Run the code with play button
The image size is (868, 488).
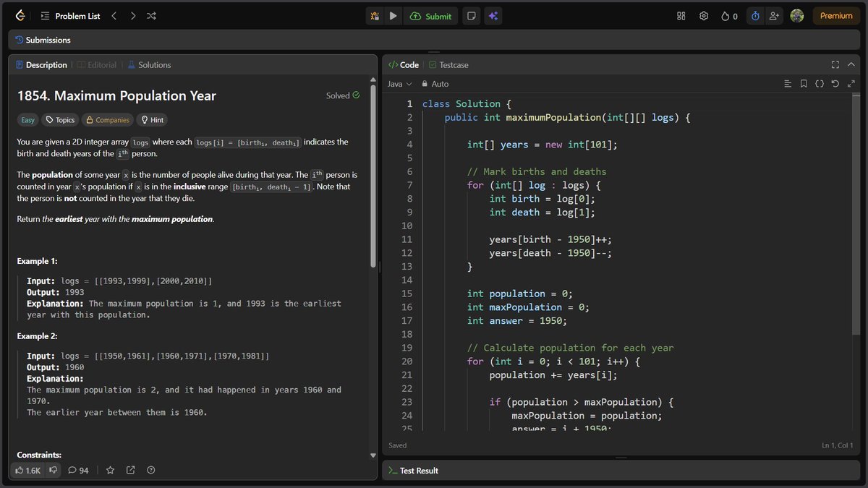[x=393, y=16]
